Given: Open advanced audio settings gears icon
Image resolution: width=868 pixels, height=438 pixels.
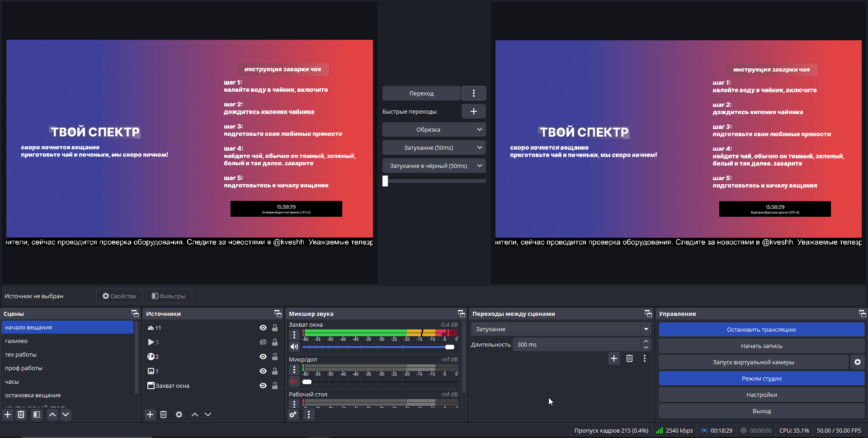Looking at the screenshot, I should click(293, 414).
